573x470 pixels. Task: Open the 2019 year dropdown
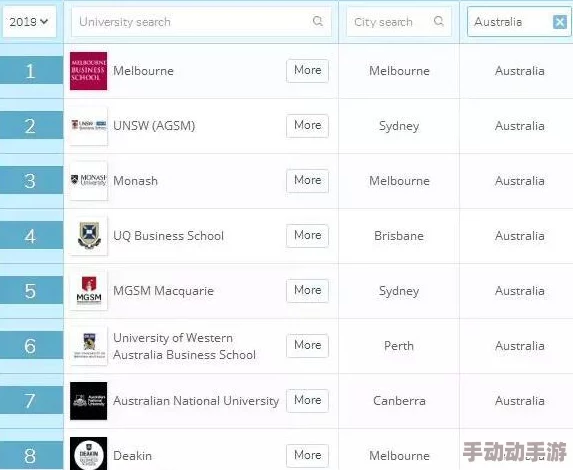[x=29, y=22]
